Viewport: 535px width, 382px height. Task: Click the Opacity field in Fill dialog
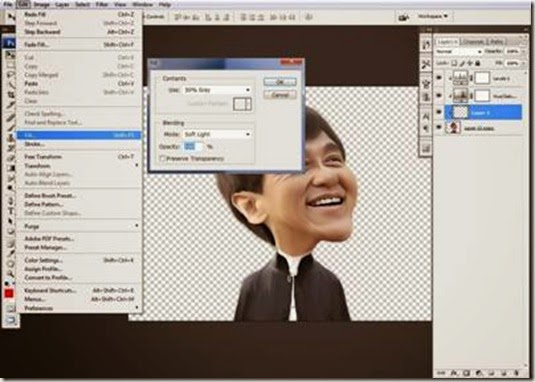[x=193, y=147]
